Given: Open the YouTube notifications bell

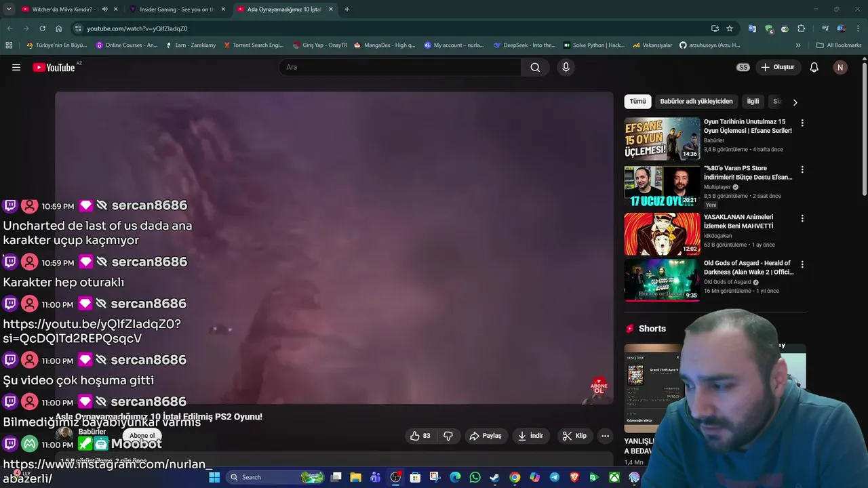Looking at the screenshot, I should pyautogui.click(x=814, y=67).
